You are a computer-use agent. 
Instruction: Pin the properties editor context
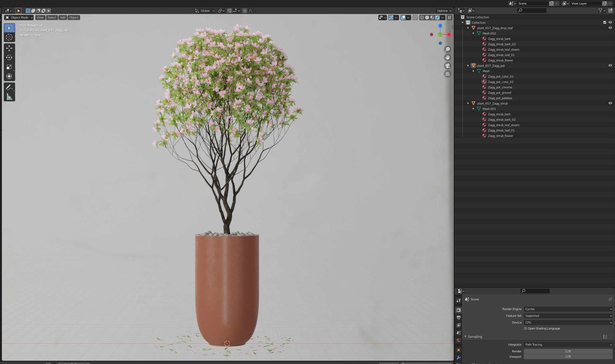click(x=610, y=299)
